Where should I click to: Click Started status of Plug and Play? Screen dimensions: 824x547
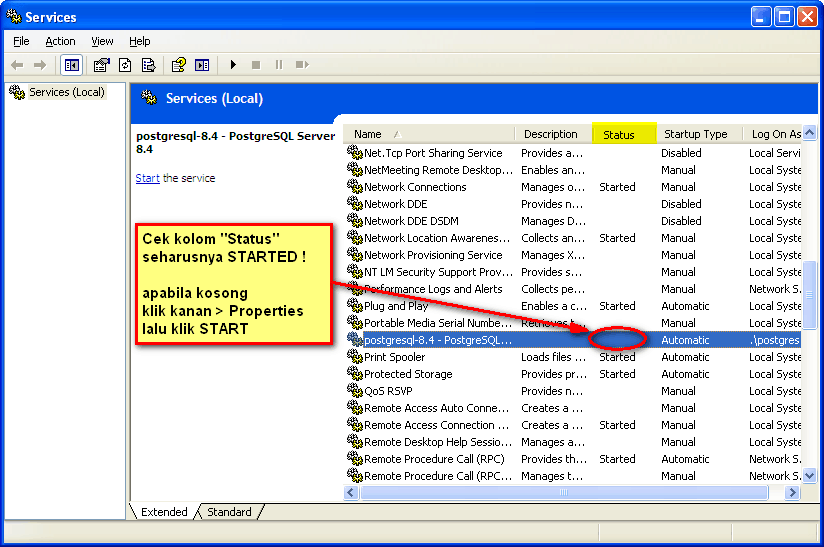(x=617, y=306)
